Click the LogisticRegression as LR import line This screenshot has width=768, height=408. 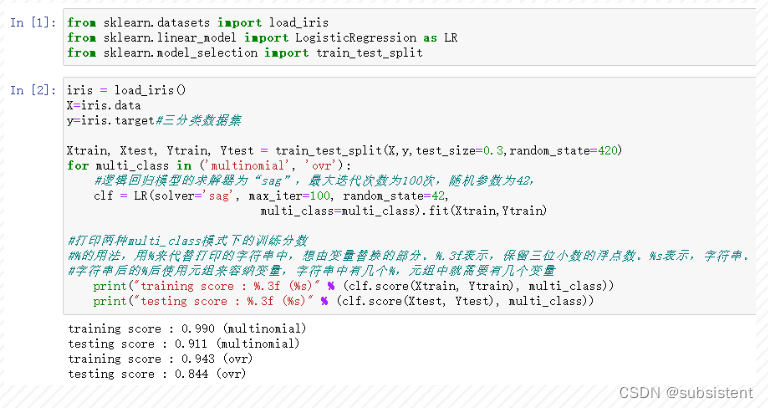(x=262, y=38)
